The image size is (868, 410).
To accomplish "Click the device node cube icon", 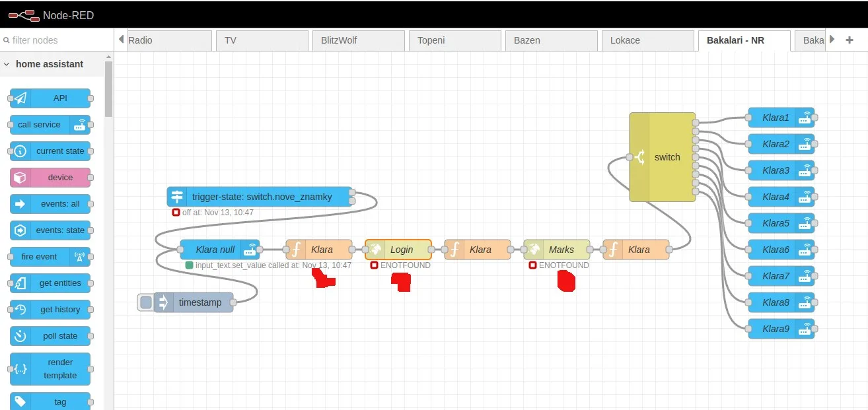I will pos(20,178).
